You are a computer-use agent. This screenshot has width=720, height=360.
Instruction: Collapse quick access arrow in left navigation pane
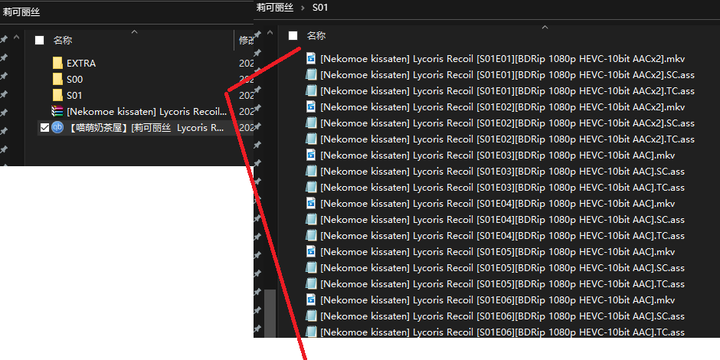[17, 37]
